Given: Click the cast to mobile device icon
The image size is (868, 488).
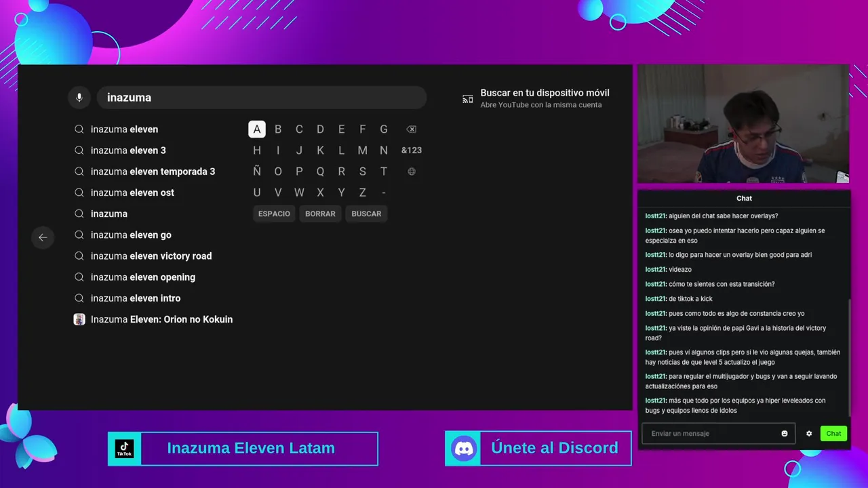Looking at the screenshot, I should click(468, 99).
